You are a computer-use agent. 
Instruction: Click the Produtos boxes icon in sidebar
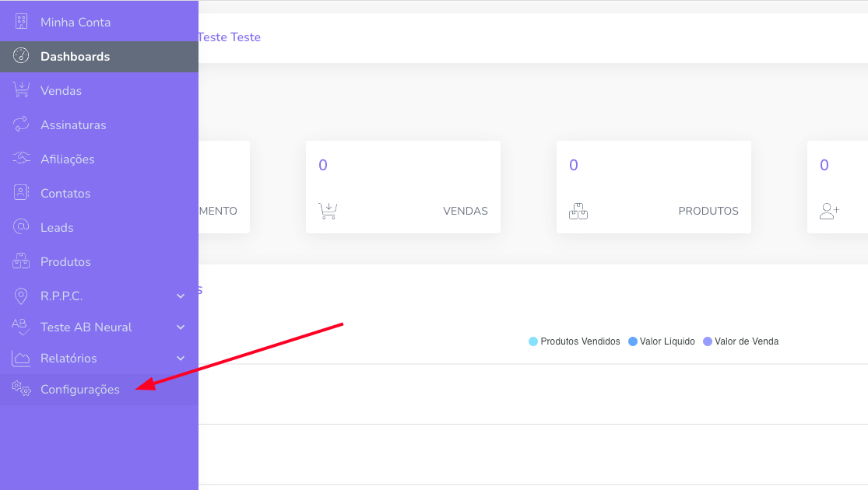(x=21, y=261)
